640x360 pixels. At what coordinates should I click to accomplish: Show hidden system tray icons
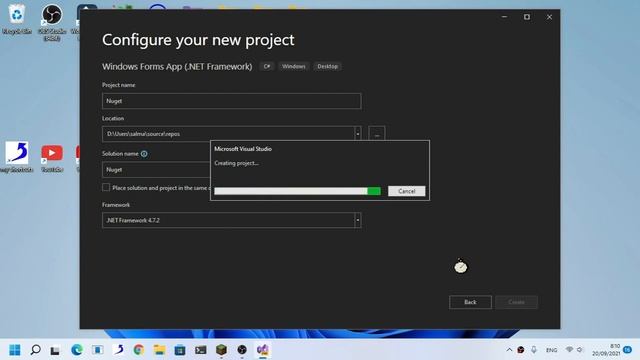pyautogui.click(x=509, y=350)
